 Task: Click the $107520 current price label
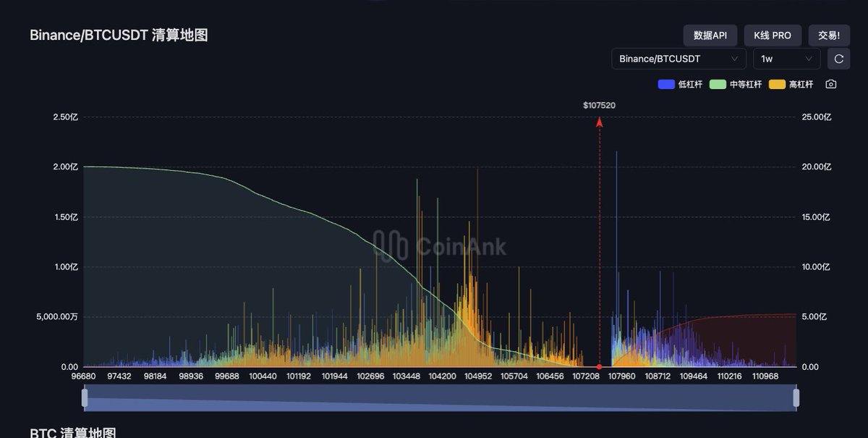point(600,106)
